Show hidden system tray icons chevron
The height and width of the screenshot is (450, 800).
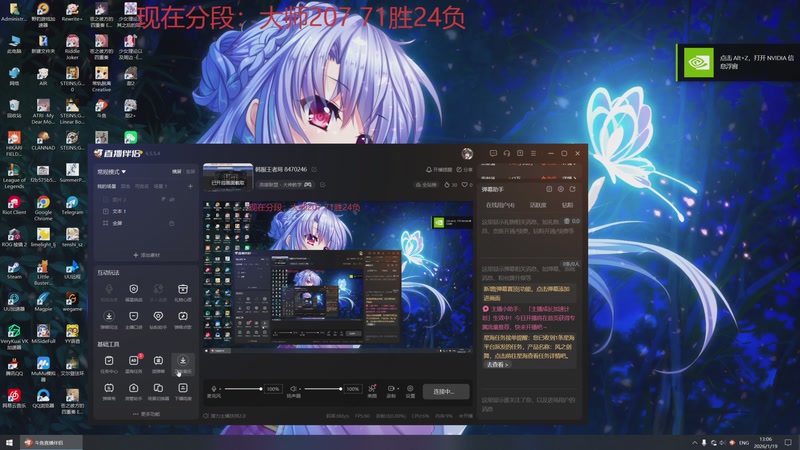pyautogui.click(x=694, y=442)
